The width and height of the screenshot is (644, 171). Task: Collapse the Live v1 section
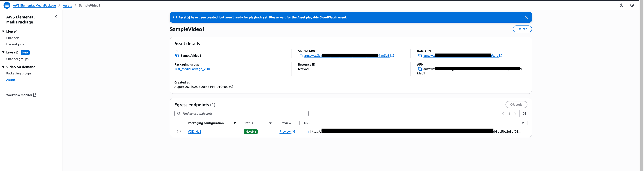[4, 32]
